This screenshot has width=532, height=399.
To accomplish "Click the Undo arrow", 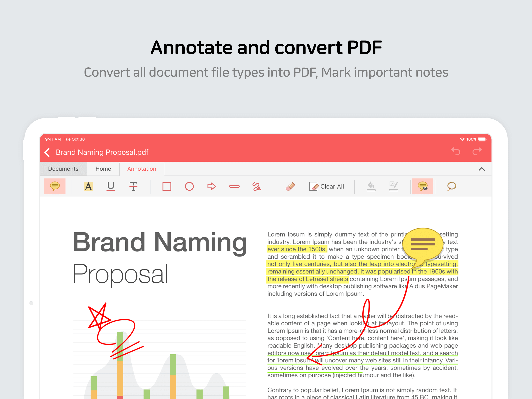I will pos(455,151).
